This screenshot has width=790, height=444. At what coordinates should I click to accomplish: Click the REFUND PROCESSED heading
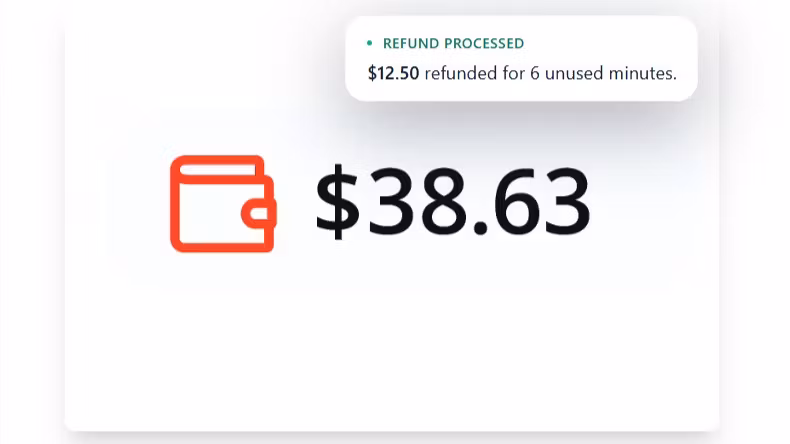click(453, 43)
